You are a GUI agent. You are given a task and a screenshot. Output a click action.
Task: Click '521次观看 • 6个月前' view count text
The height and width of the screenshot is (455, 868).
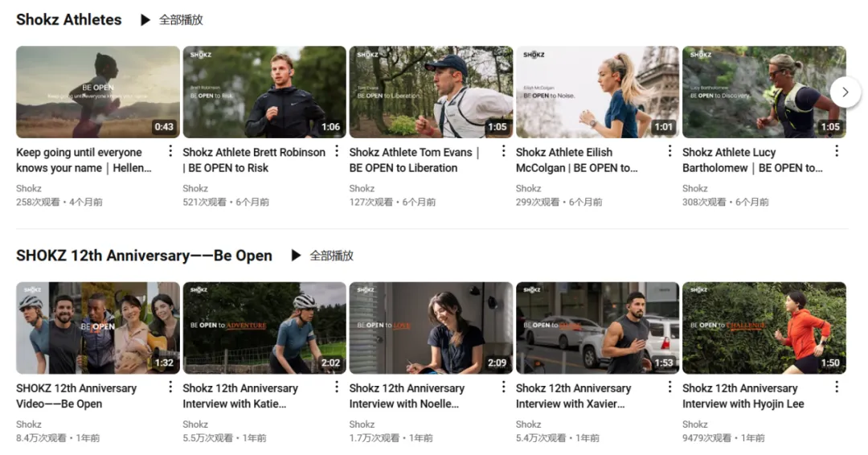[x=226, y=202]
